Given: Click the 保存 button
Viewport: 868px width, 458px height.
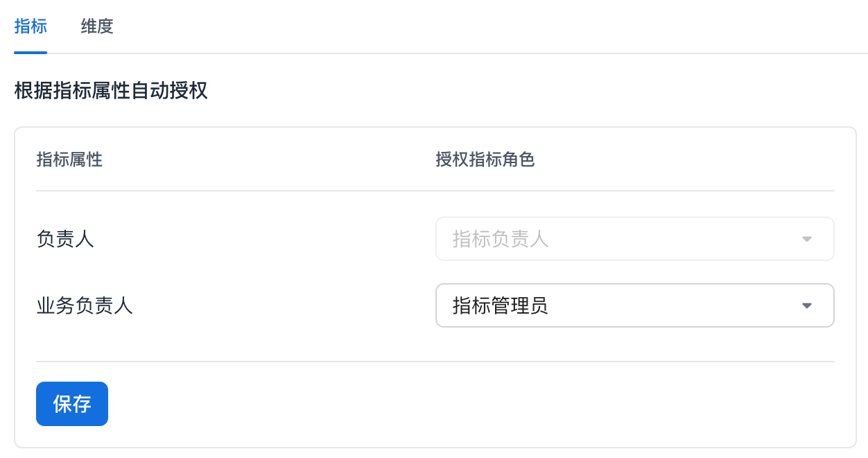Looking at the screenshot, I should [x=72, y=404].
